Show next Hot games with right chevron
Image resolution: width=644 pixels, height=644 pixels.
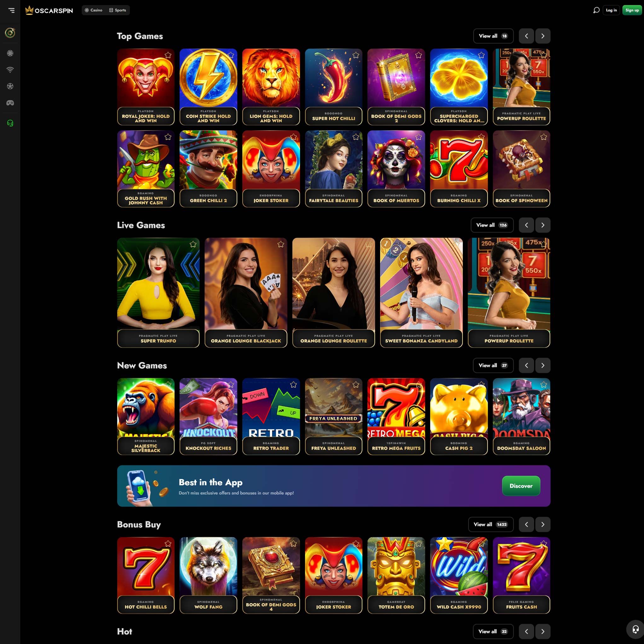[x=543, y=631]
